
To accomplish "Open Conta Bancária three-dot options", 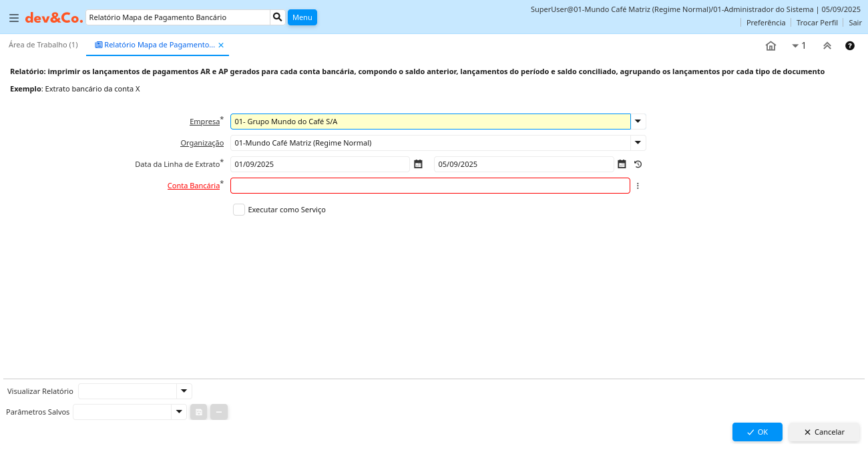I will [x=638, y=186].
